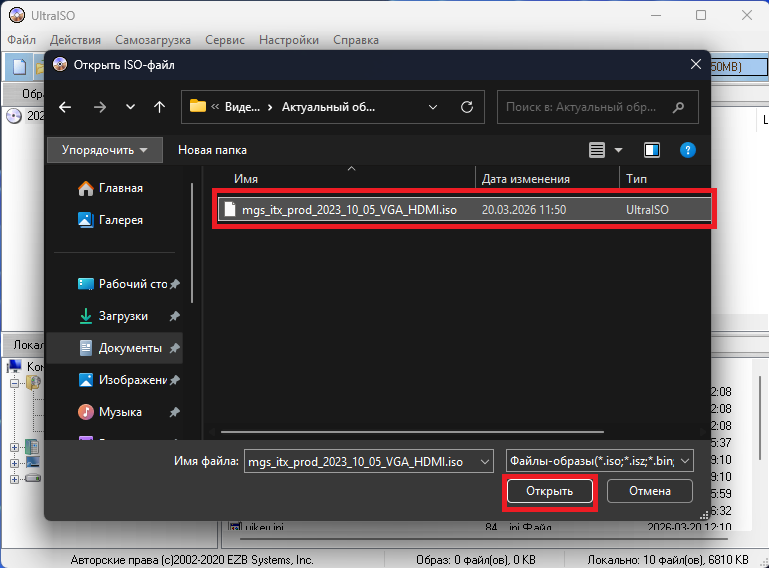The height and width of the screenshot is (568, 769).
Task: Click the Открыть button
Action: pos(549,491)
